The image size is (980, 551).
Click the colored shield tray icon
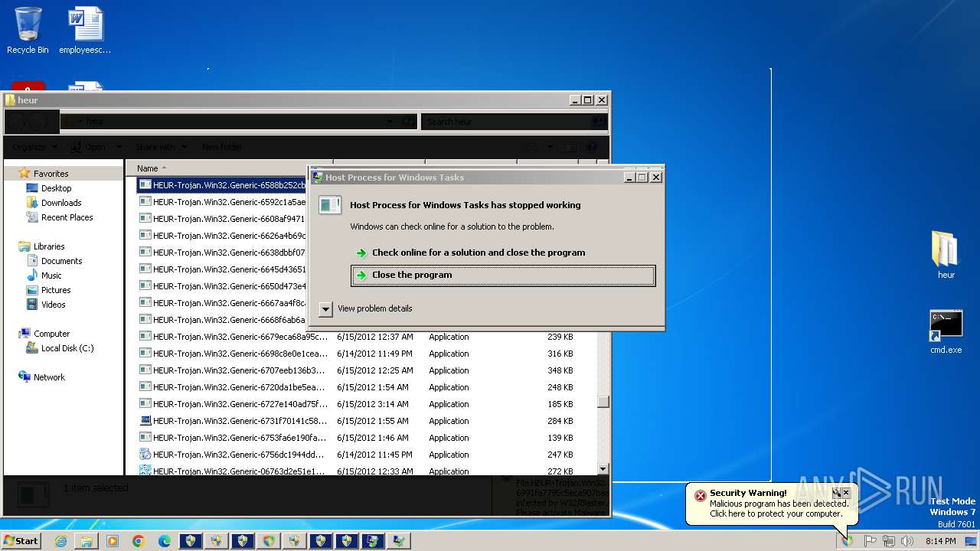click(x=848, y=541)
